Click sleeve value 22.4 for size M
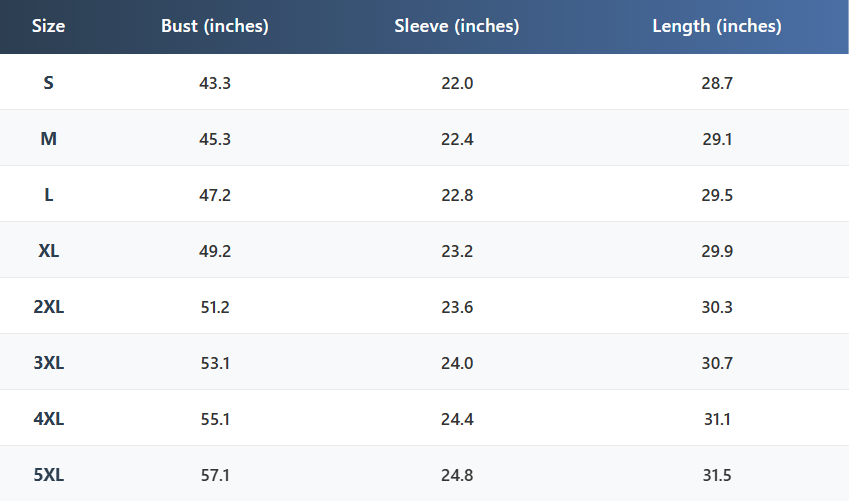Viewport: 849px width, 501px height. tap(457, 139)
